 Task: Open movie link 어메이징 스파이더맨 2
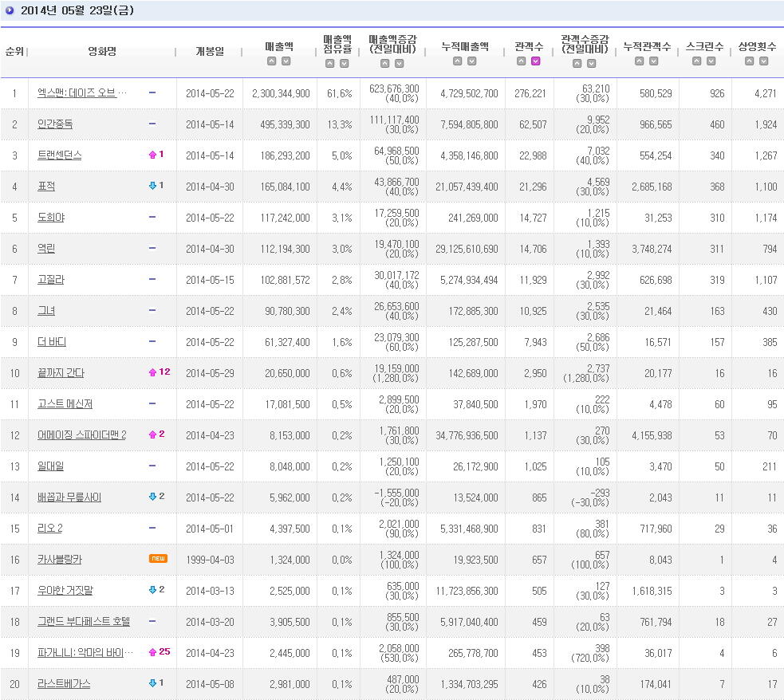[x=82, y=435]
